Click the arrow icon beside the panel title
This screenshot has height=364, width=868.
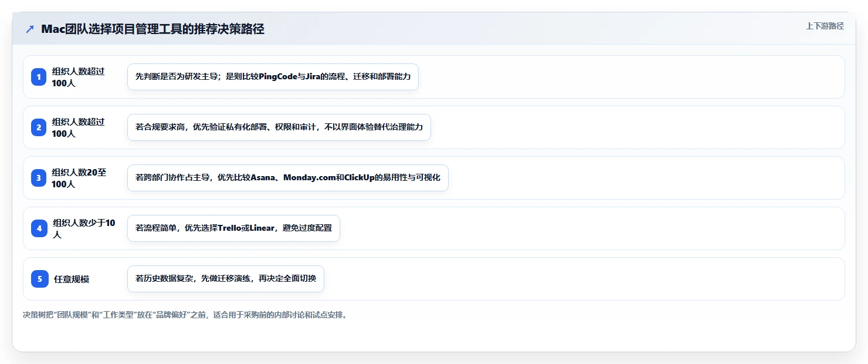click(30, 29)
